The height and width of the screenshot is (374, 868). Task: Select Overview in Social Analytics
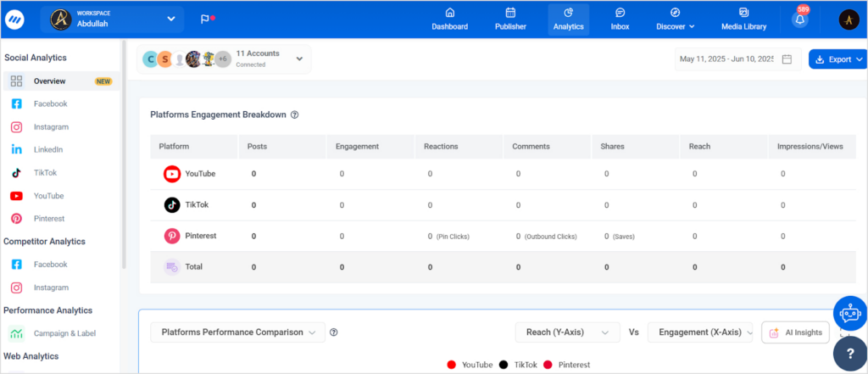click(x=61, y=81)
